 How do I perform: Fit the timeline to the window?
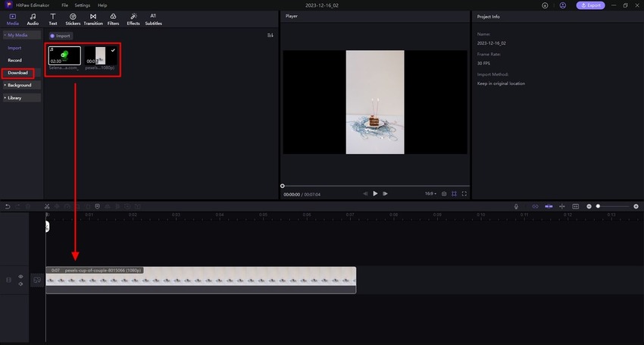pos(575,206)
